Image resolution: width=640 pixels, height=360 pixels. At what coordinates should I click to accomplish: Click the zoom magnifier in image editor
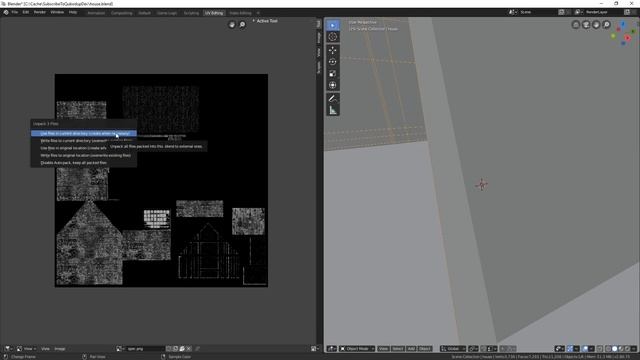tap(242, 25)
